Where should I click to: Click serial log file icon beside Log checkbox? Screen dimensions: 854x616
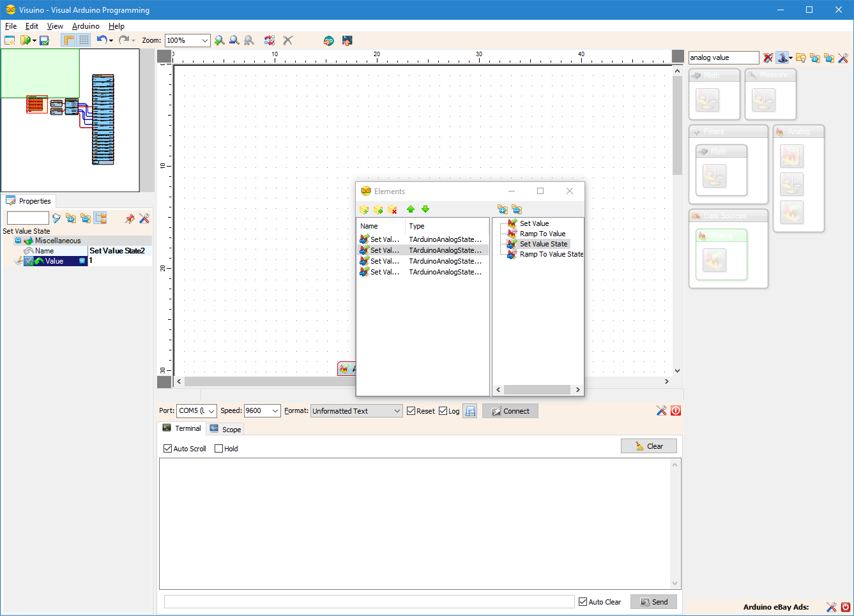(470, 411)
